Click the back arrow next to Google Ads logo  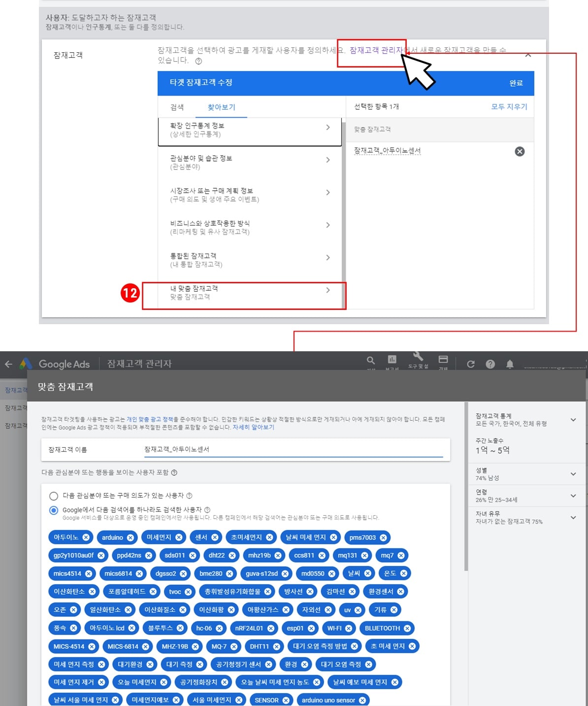pos(8,364)
